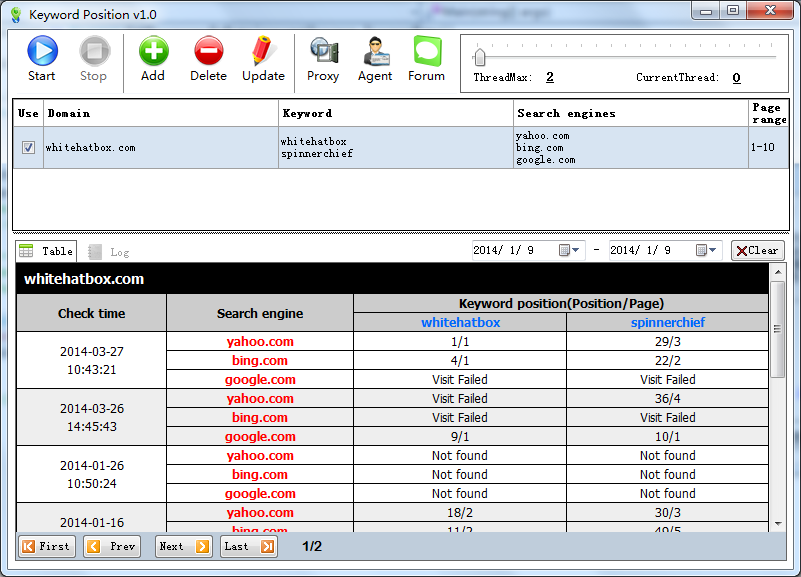Screen dimensions: 801x577
Task: Open the end date calendar dropdown
Action: click(x=706, y=251)
